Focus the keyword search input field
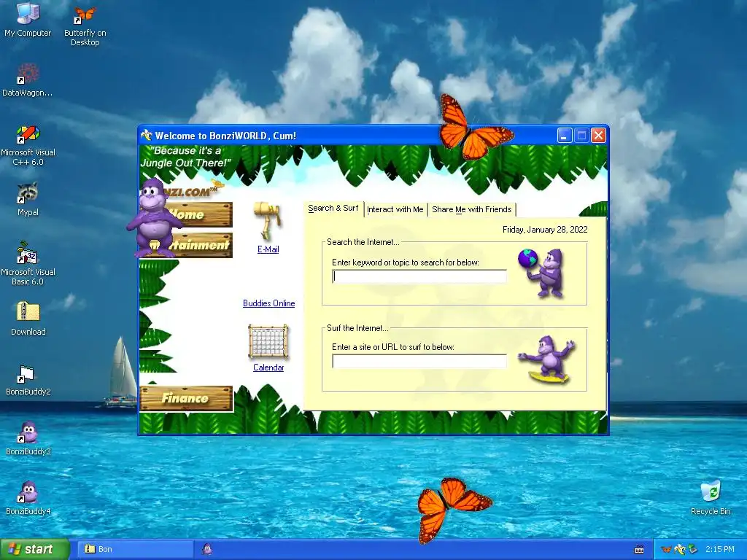The width and height of the screenshot is (747, 560). coord(419,276)
